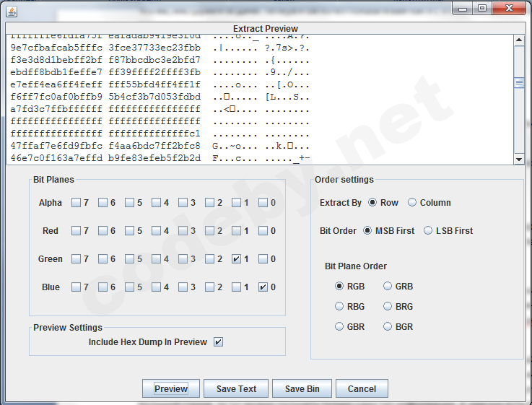Click hex row starting 9e7cfbafcab5fffc
The height and width of the screenshot is (405, 532).
click(160, 48)
